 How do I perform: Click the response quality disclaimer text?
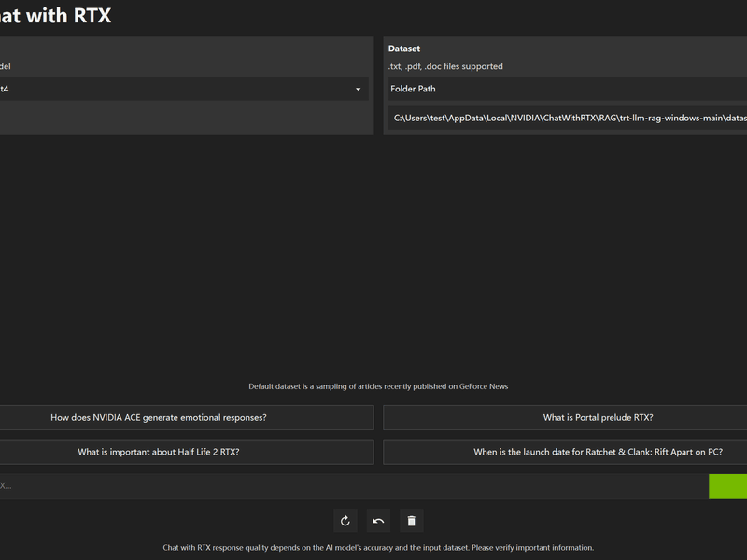pos(378,548)
